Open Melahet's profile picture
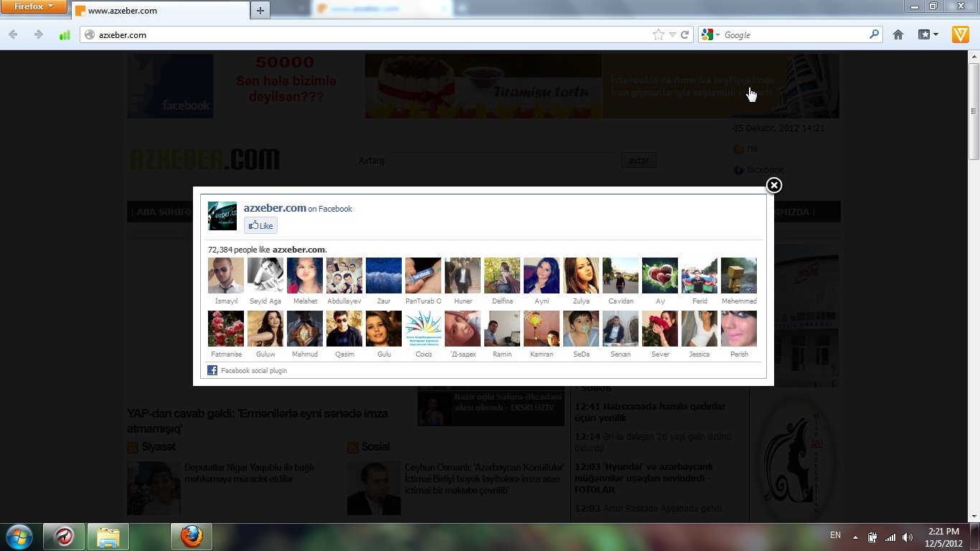The image size is (980, 551). (x=305, y=275)
